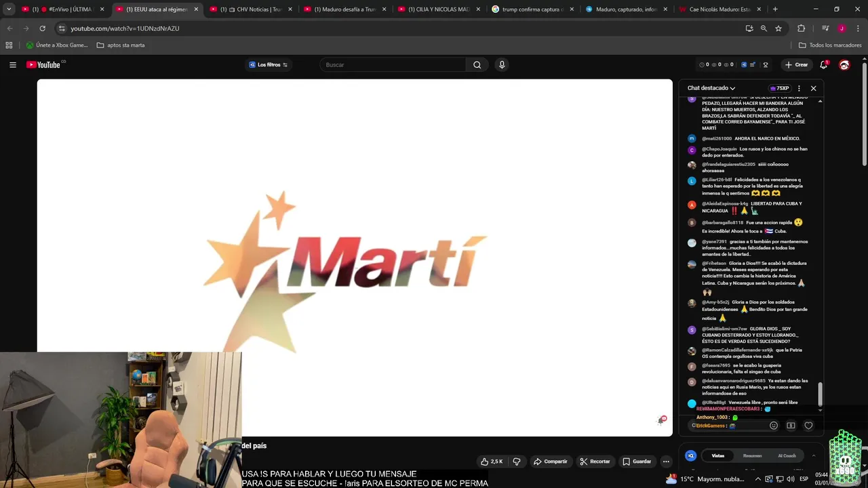Click the 75XP badge in chat header
Viewport: 868px width, 488px height.
click(x=779, y=88)
